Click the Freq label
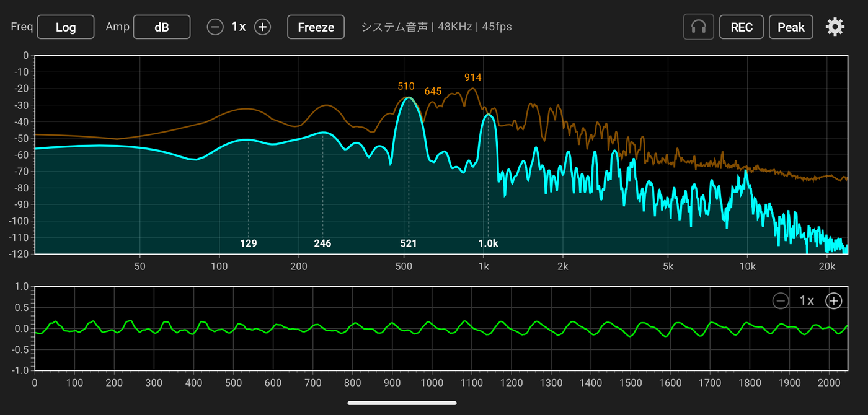868x415 pixels. tap(22, 27)
